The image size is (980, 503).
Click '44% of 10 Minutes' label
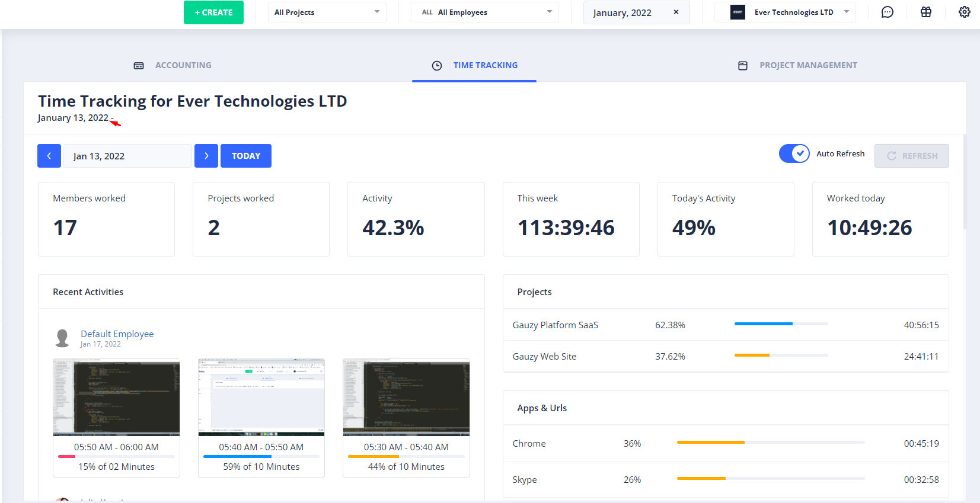(406, 466)
